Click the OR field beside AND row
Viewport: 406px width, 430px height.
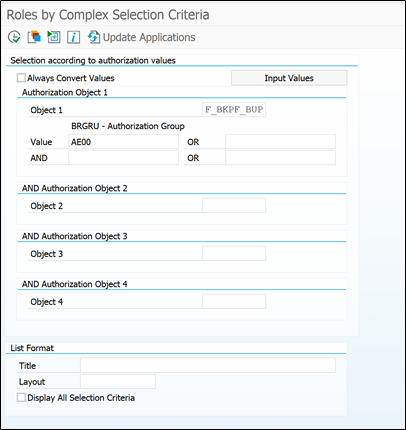[x=280, y=158]
